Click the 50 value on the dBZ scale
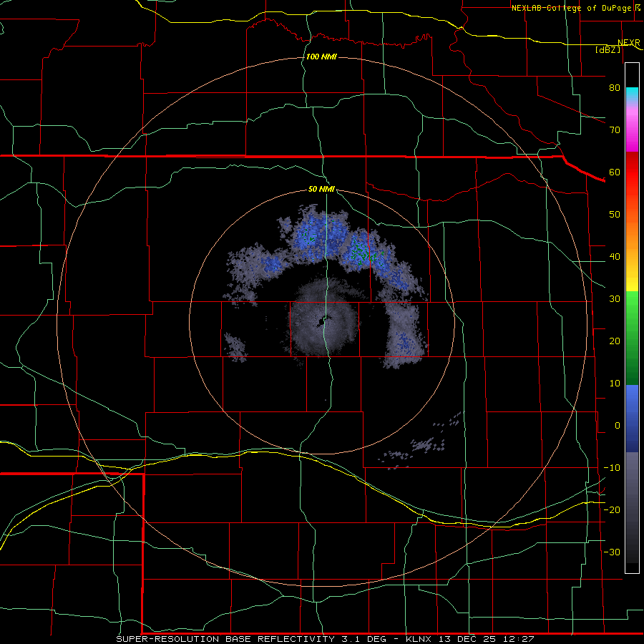Viewport: 644px width, 644px height. coord(615,215)
